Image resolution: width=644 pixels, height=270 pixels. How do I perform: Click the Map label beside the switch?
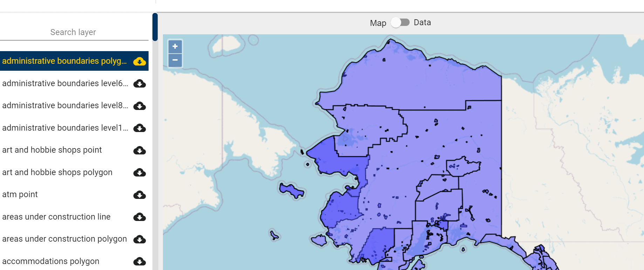[378, 23]
